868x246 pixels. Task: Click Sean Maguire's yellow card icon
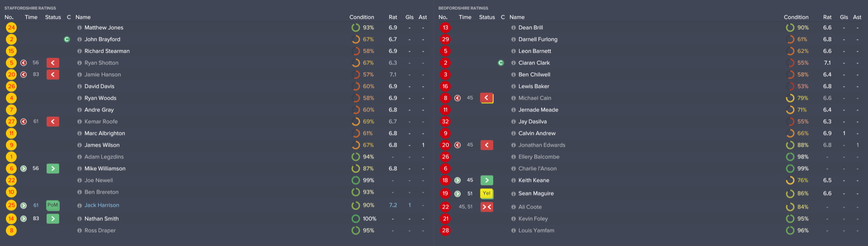(x=486, y=194)
